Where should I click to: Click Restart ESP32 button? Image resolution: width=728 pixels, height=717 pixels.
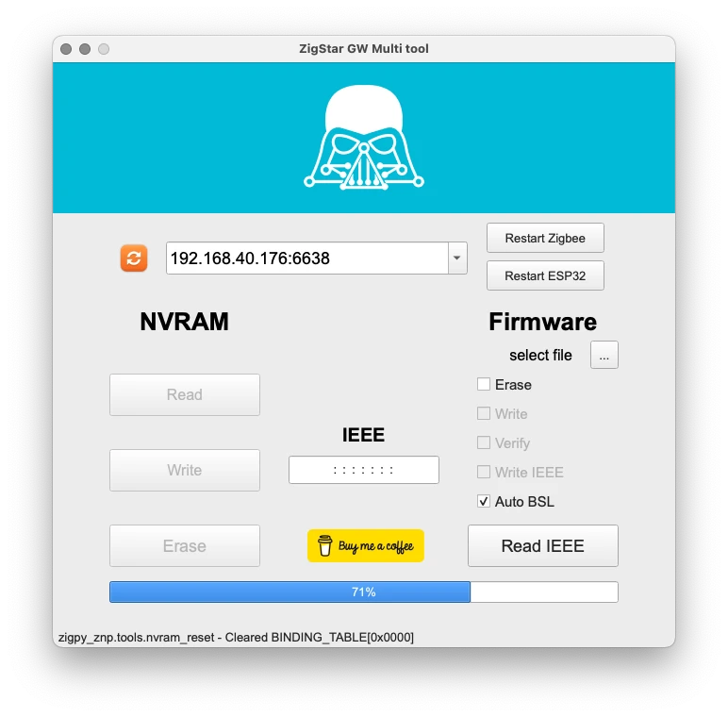pos(545,275)
